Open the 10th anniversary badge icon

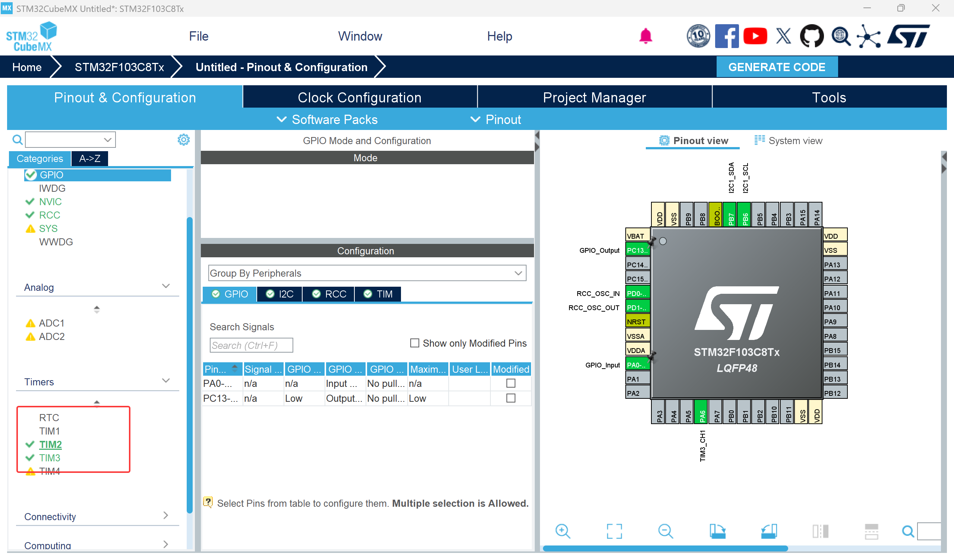[698, 36]
